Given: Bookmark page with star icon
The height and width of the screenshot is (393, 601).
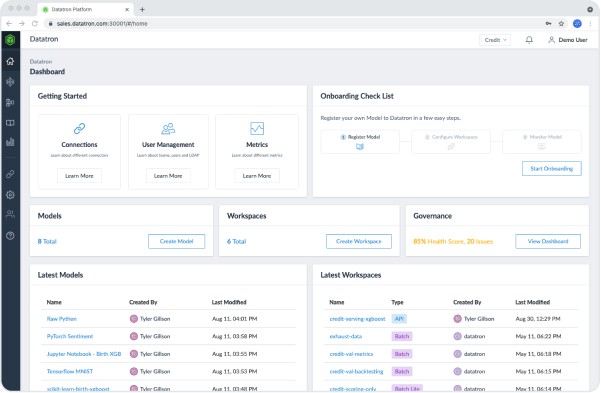Looking at the screenshot, I should [x=561, y=23].
